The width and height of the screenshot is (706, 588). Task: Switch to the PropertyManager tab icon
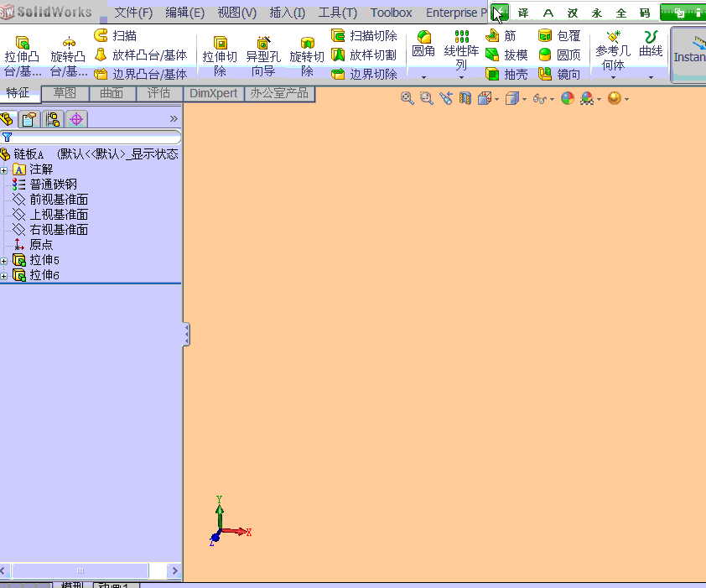click(x=29, y=119)
